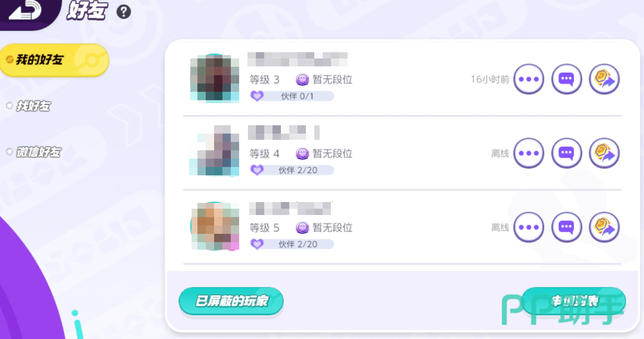Open chat with the level 4 friend

[566, 153]
